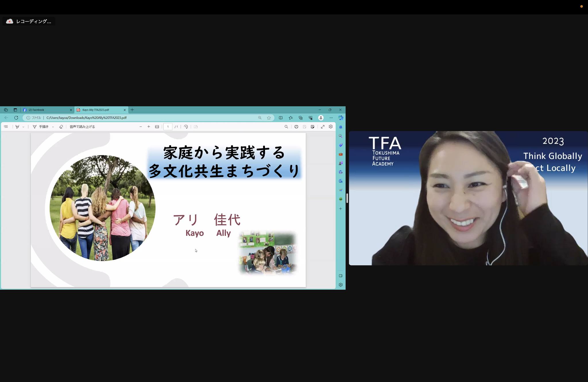The width and height of the screenshot is (588, 382).
Task: Open the PDF table of contents icon
Action: (6, 126)
